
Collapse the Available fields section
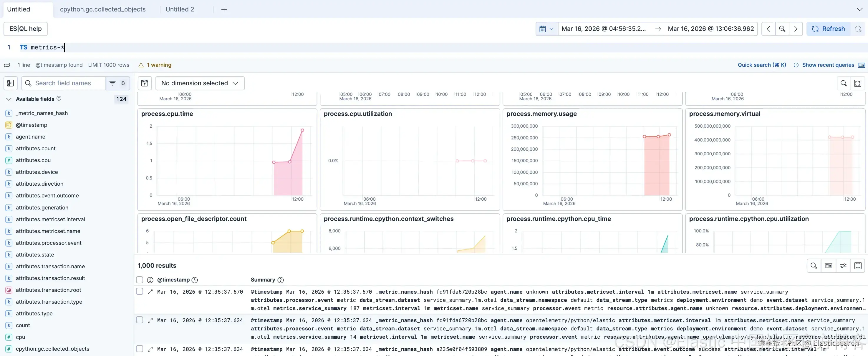tap(9, 99)
